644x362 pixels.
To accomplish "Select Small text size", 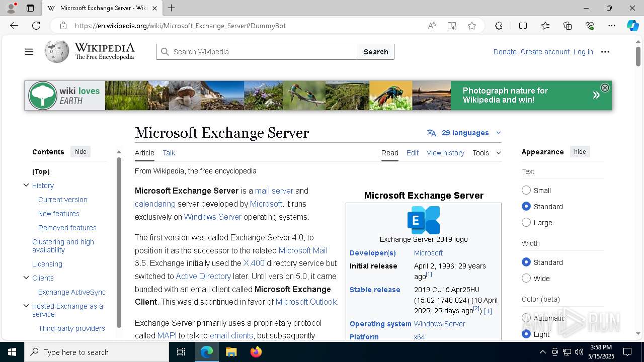I will coord(526,190).
